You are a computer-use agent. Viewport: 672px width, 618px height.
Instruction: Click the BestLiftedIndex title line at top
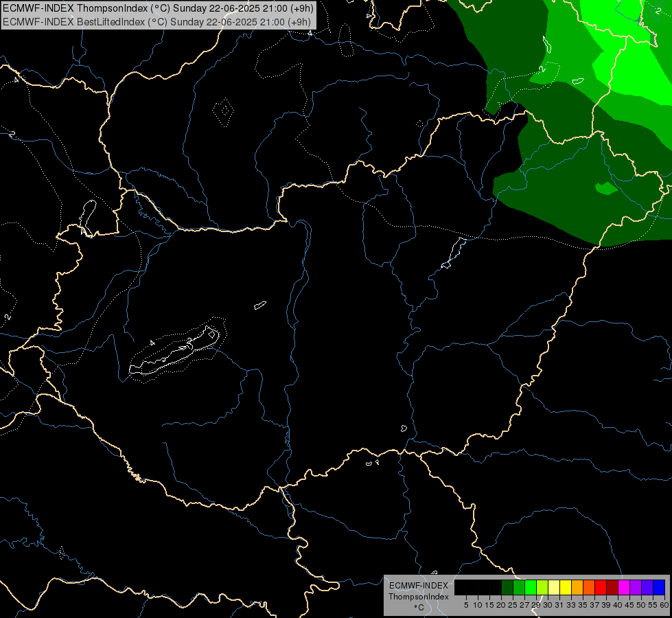click(157, 22)
